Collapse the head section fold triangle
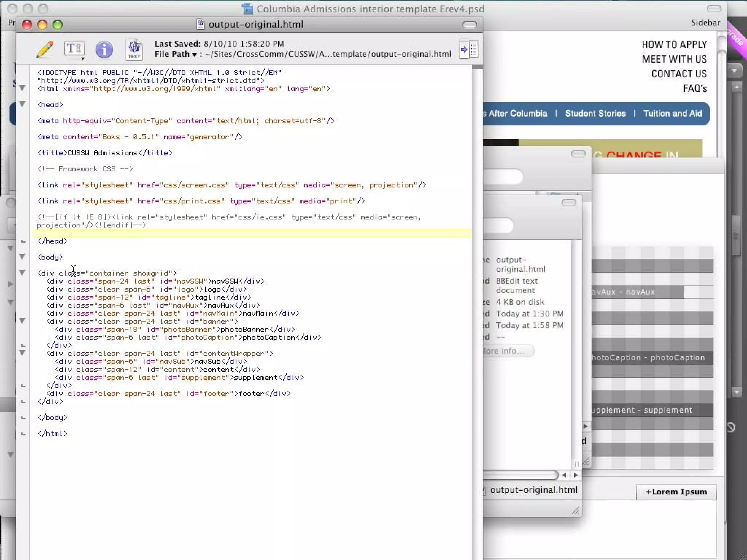The image size is (747, 560). pyautogui.click(x=22, y=104)
